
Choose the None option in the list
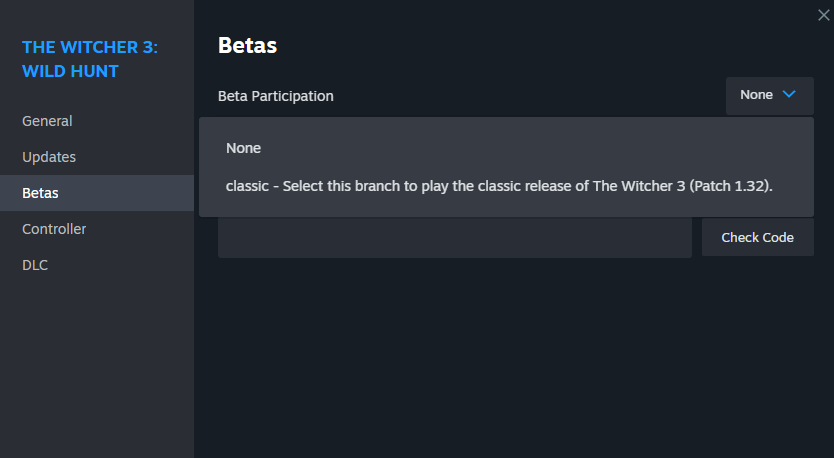[x=243, y=148]
